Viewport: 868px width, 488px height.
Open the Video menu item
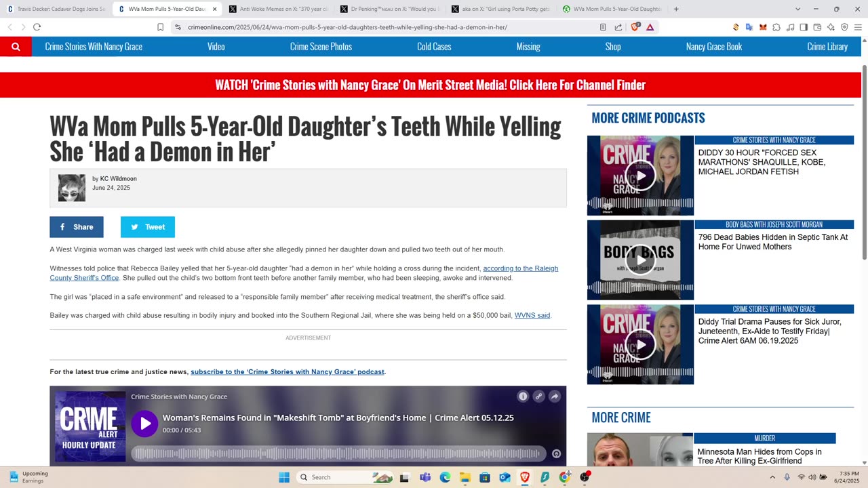(216, 47)
